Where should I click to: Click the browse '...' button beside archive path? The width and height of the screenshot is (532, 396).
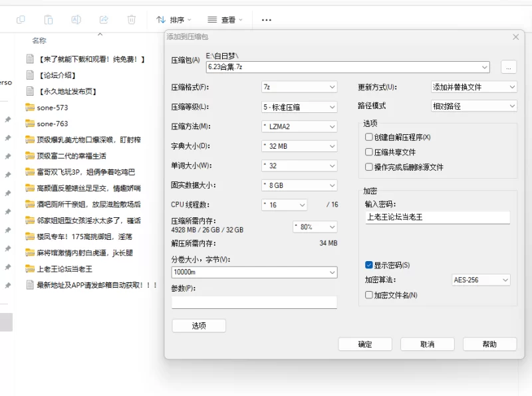click(508, 66)
